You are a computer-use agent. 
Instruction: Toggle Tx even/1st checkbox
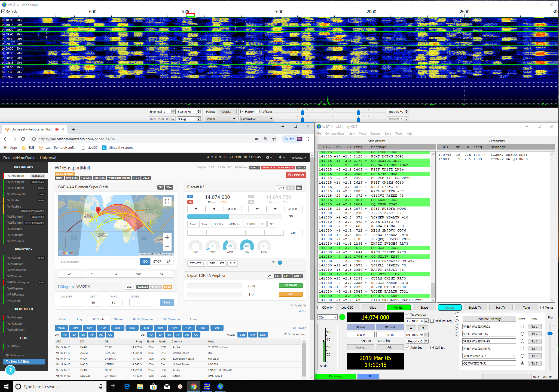(408, 315)
